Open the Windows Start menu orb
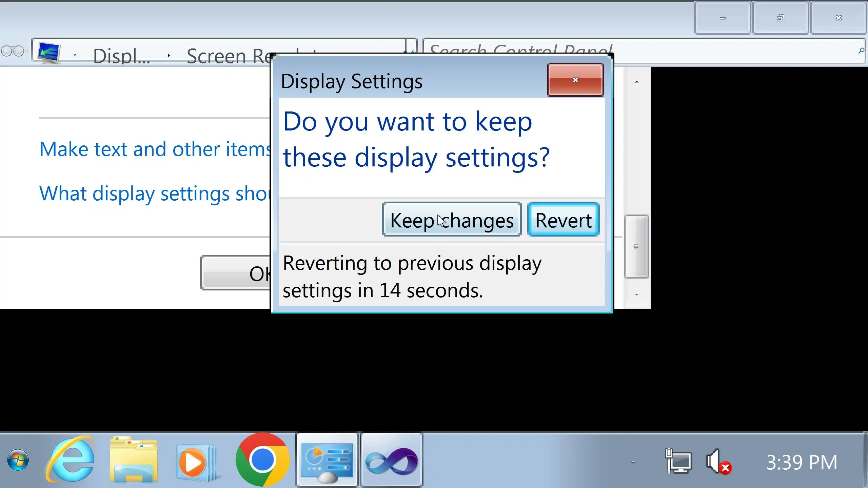This screenshot has height=488, width=868. (x=18, y=460)
